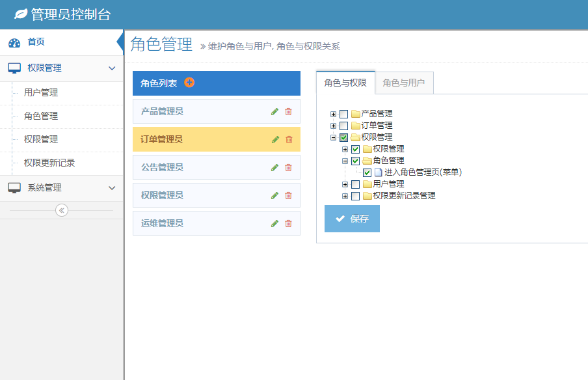Click the leaf logo in header
Screen dimensions: 588x380
(21, 14)
